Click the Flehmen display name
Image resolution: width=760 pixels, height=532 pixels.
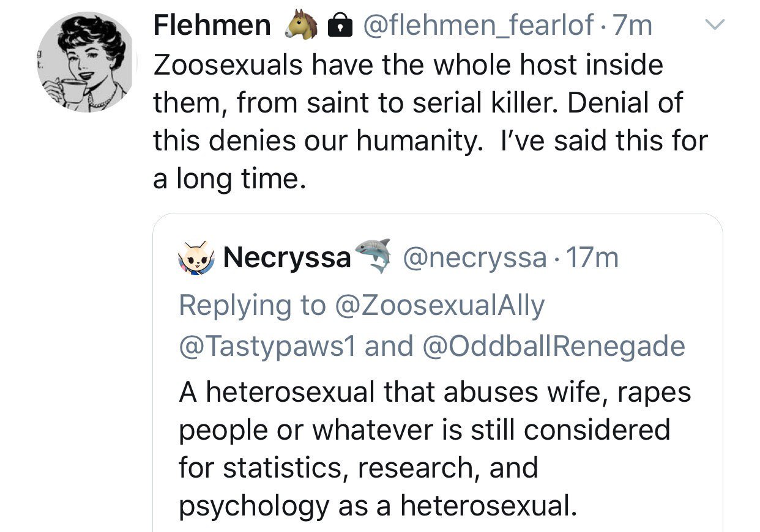[212, 25]
